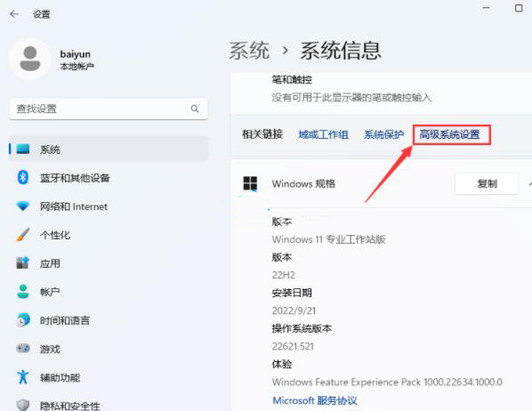532x411 pixels.
Task: Click the 2022/9/21 install date value
Action: [294, 310]
